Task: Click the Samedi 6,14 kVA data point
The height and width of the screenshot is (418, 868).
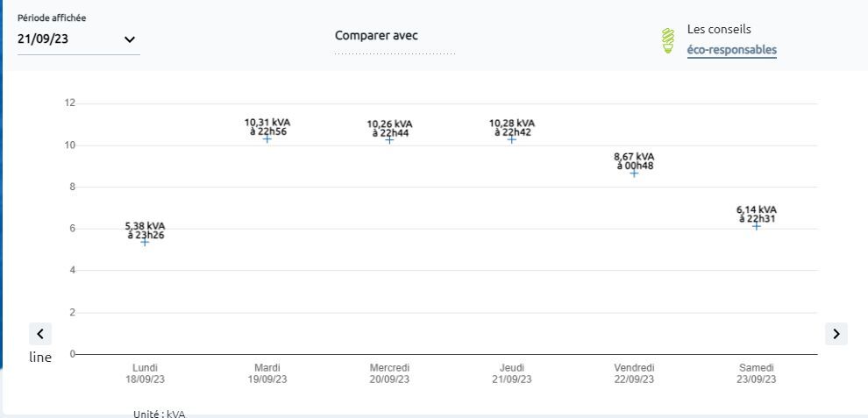Action: click(757, 226)
